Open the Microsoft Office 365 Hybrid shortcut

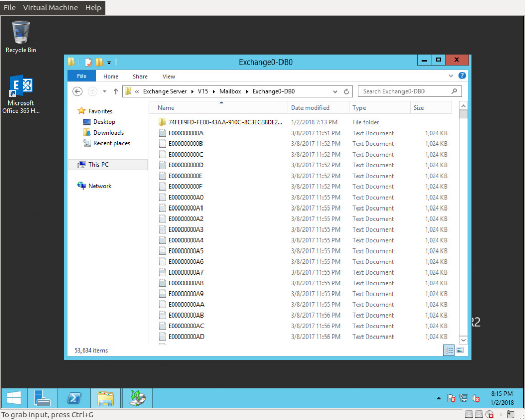pyautogui.click(x=21, y=94)
